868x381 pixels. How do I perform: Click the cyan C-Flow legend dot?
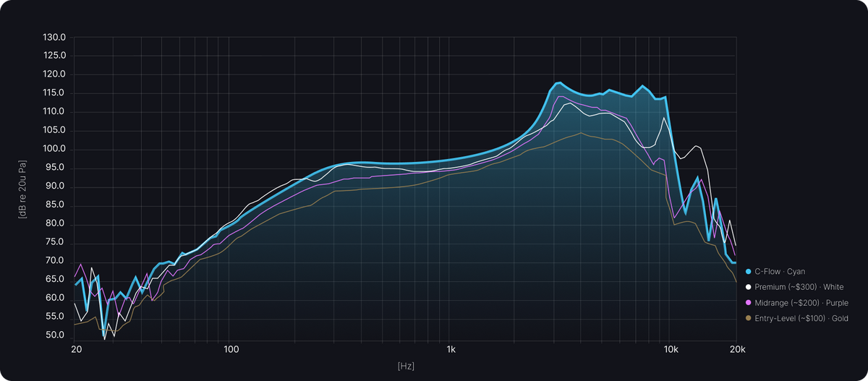click(x=748, y=272)
